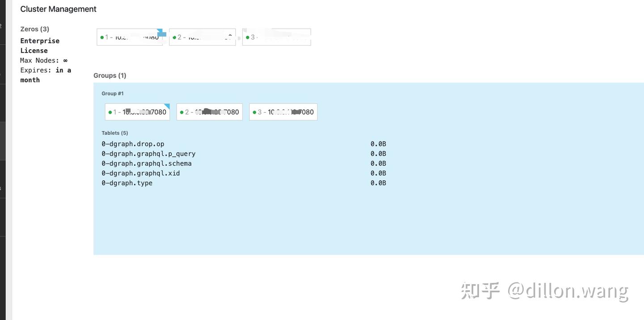
Task: Click the green status dot on Zero node 3
Action: point(247,37)
